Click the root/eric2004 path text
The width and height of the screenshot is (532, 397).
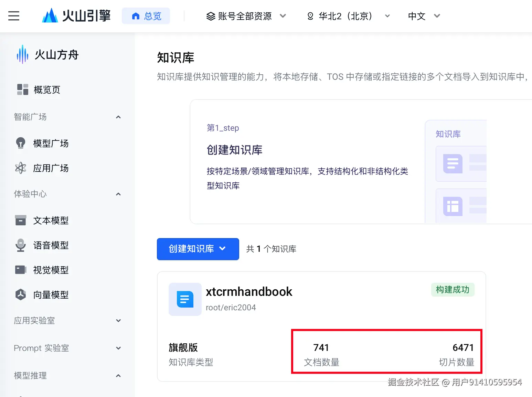click(231, 308)
